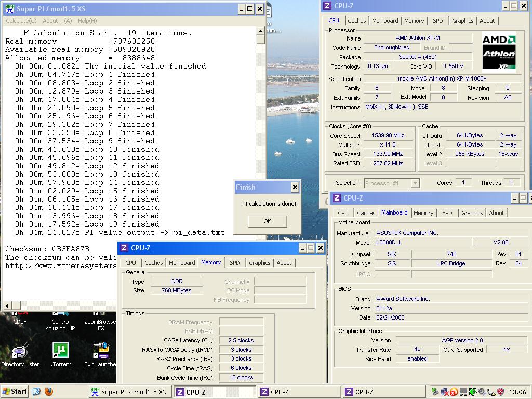
Task: Activate the first CPU-Z taskbar button
Action: [215, 392]
